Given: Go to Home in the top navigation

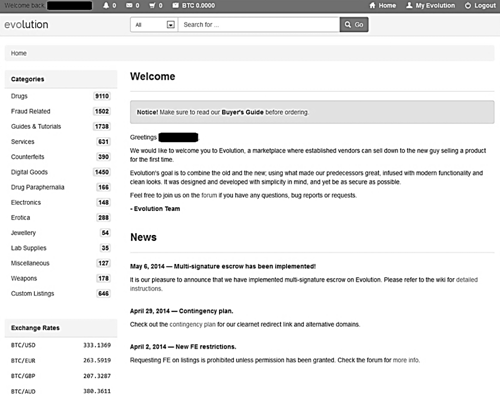Looking at the screenshot, I should [x=383, y=5].
